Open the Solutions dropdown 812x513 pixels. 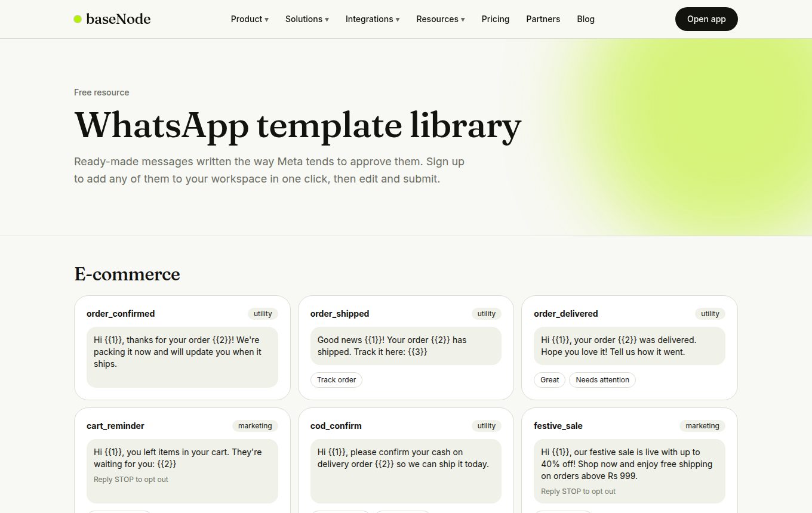307,19
